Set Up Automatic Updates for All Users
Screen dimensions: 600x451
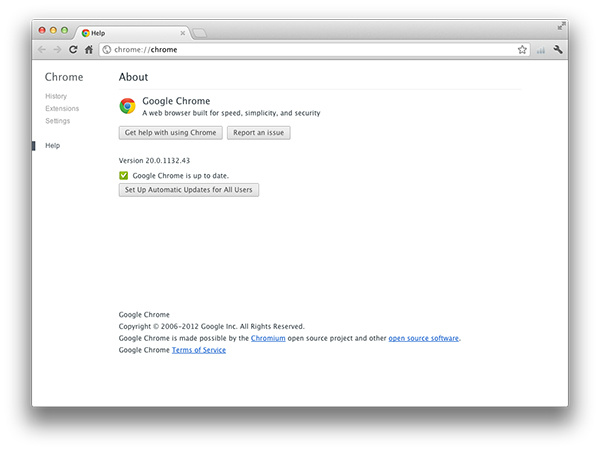point(189,190)
